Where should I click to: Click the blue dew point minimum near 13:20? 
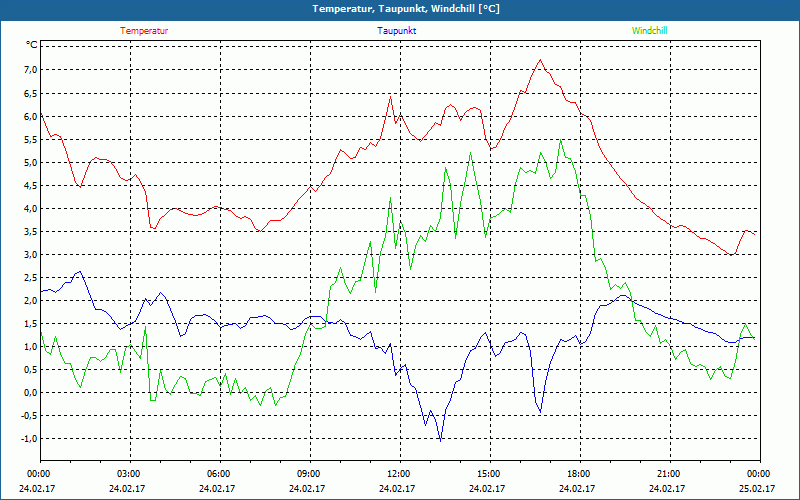[440, 440]
